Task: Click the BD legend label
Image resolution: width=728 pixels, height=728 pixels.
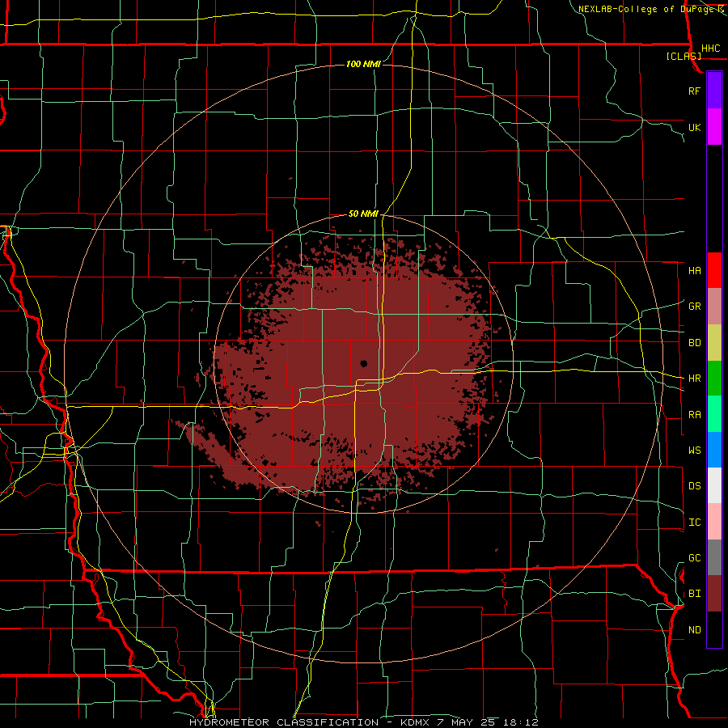Action: [695, 343]
